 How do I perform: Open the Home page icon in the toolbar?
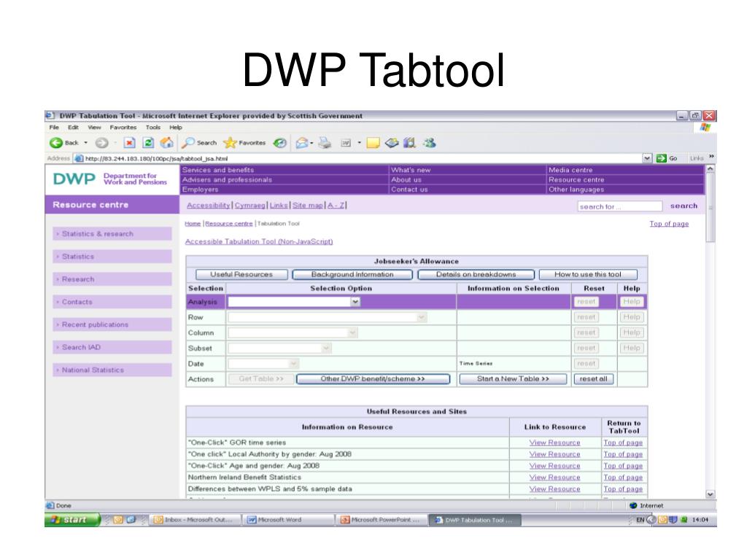(167, 143)
